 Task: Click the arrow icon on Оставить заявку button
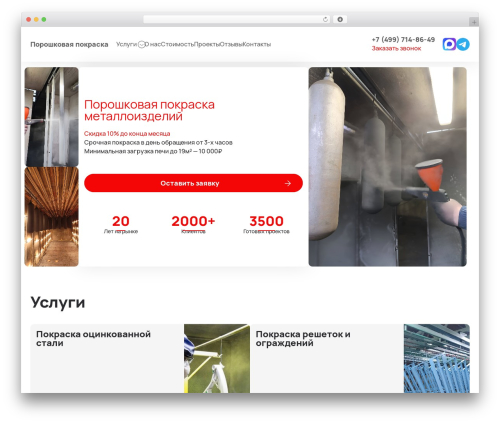point(288,183)
